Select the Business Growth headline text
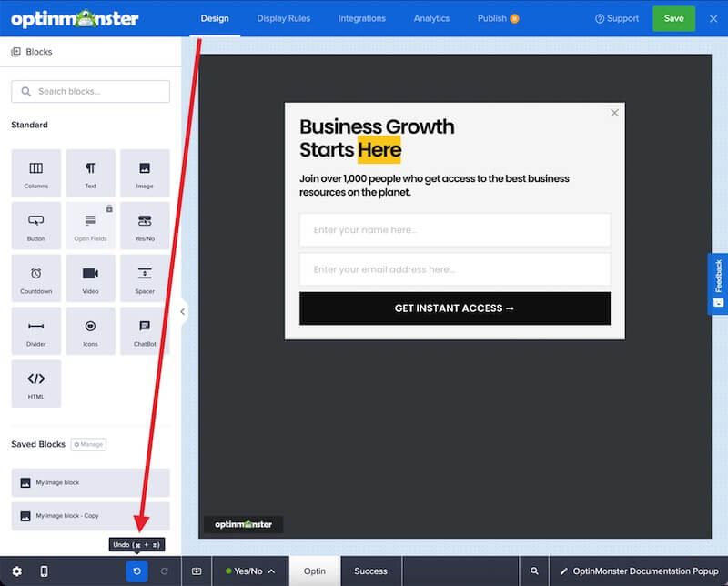 pos(377,138)
